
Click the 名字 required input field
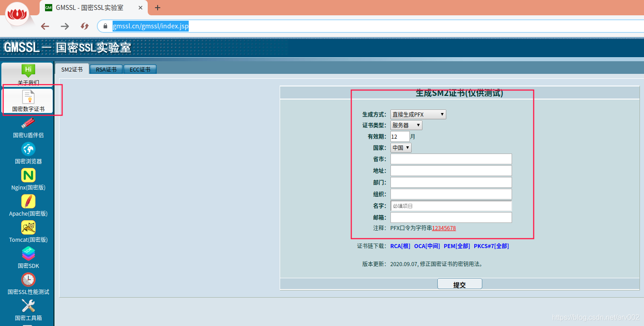pos(451,206)
